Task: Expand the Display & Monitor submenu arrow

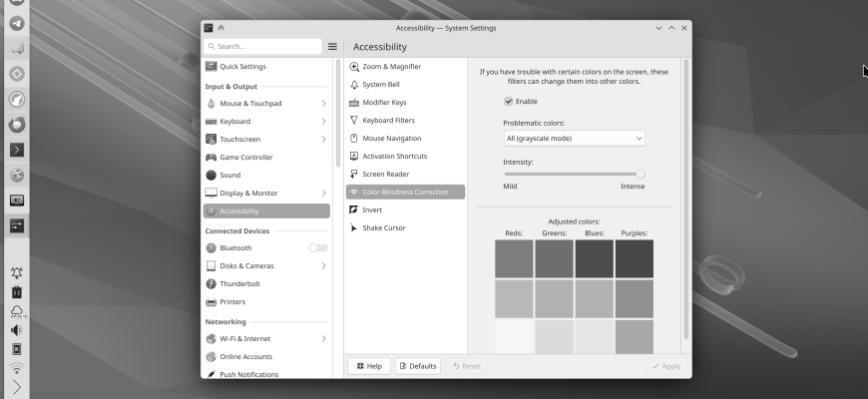Action: [323, 194]
